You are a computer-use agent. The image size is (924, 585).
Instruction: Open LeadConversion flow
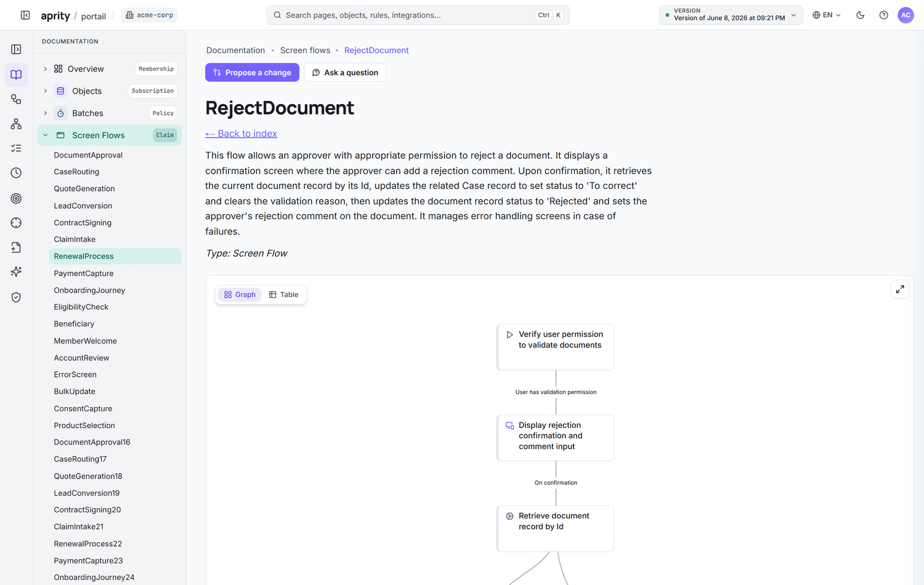pos(83,206)
